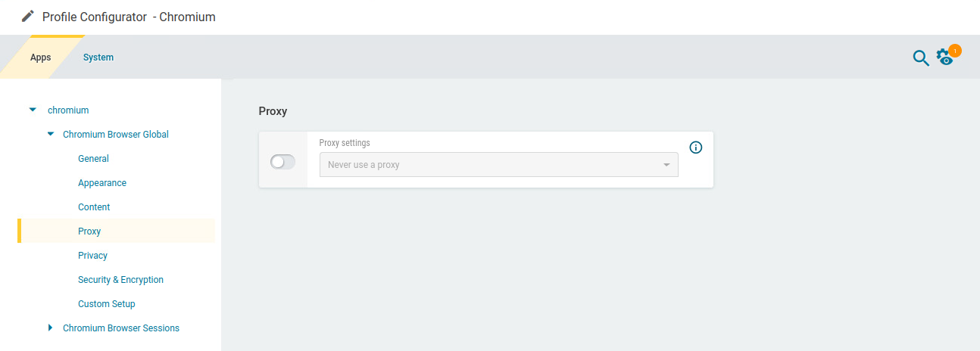Expand Chromium Browser Sessions arrow

[51, 328]
